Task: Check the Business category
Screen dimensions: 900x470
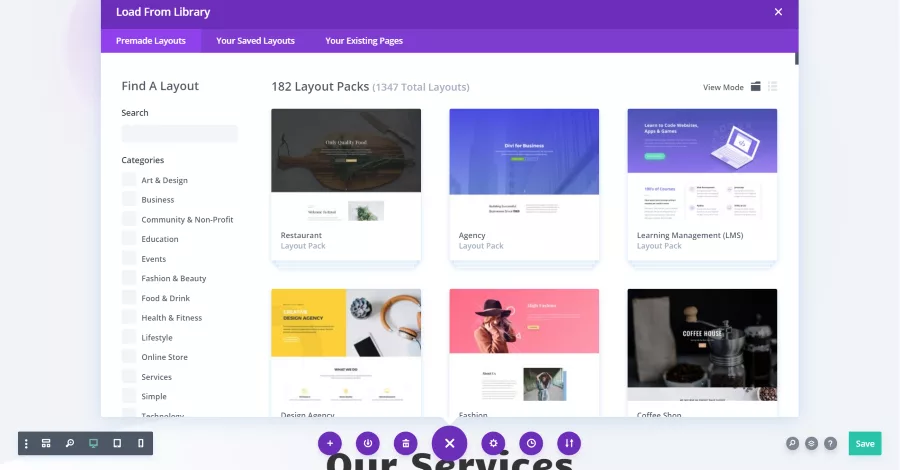Action: (129, 199)
